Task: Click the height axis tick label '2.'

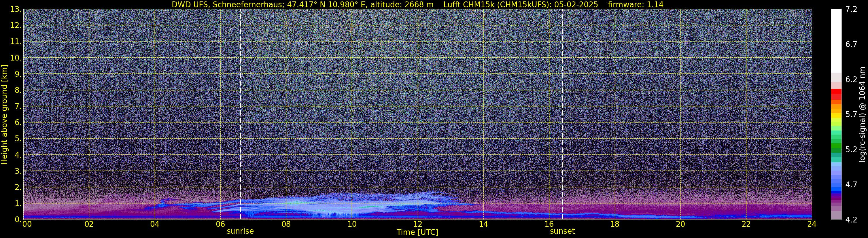Action: 18,187
